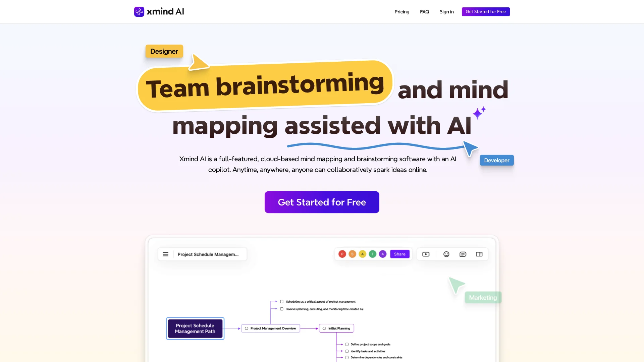Enable the Define project scope checkbox
The image size is (644, 362).
(x=347, y=344)
